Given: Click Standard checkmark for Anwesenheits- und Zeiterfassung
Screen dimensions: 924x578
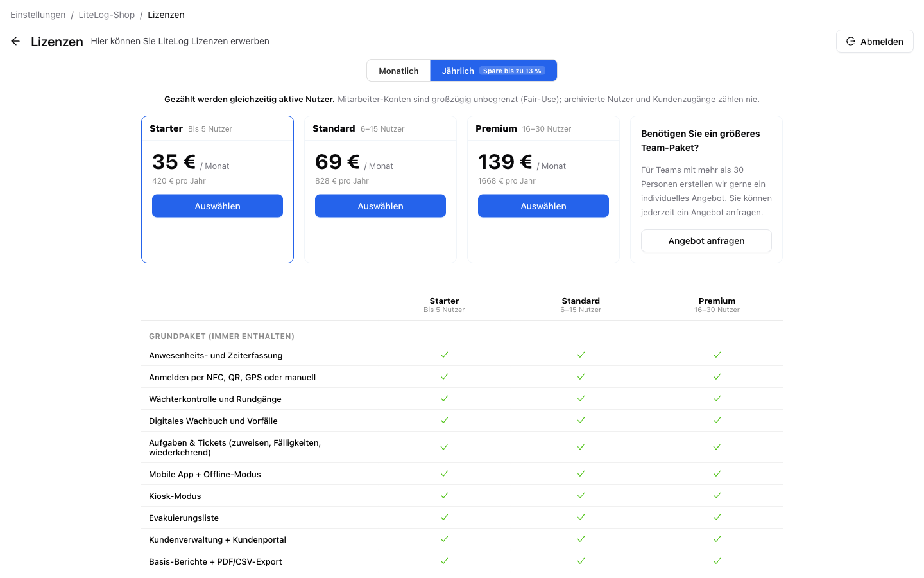Looking at the screenshot, I should (581, 355).
